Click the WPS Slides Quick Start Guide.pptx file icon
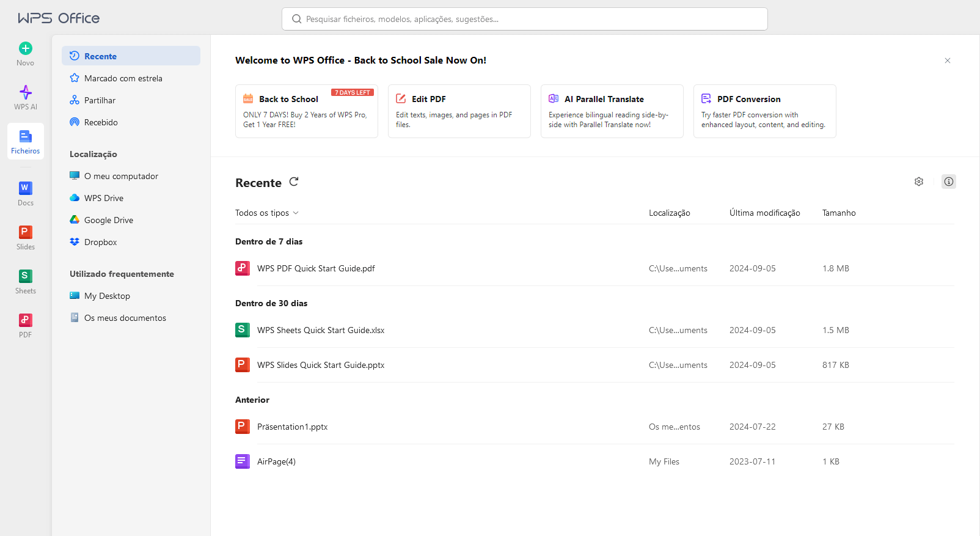The image size is (980, 536). 243,365
